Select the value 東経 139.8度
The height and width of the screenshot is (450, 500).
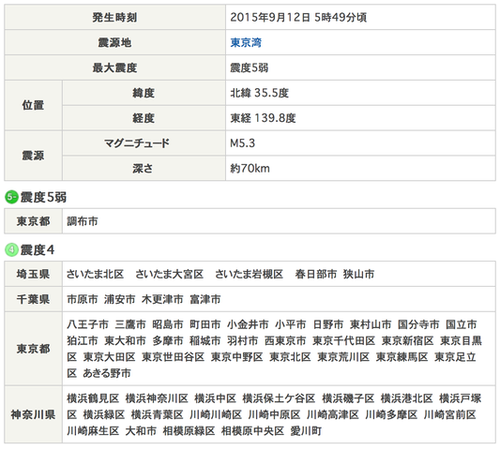(x=263, y=118)
